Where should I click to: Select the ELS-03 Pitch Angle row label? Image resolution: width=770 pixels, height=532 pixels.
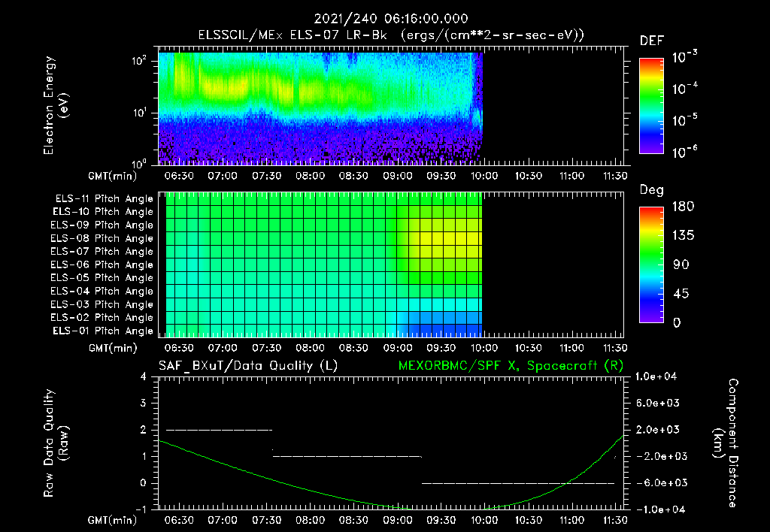click(102, 305)
